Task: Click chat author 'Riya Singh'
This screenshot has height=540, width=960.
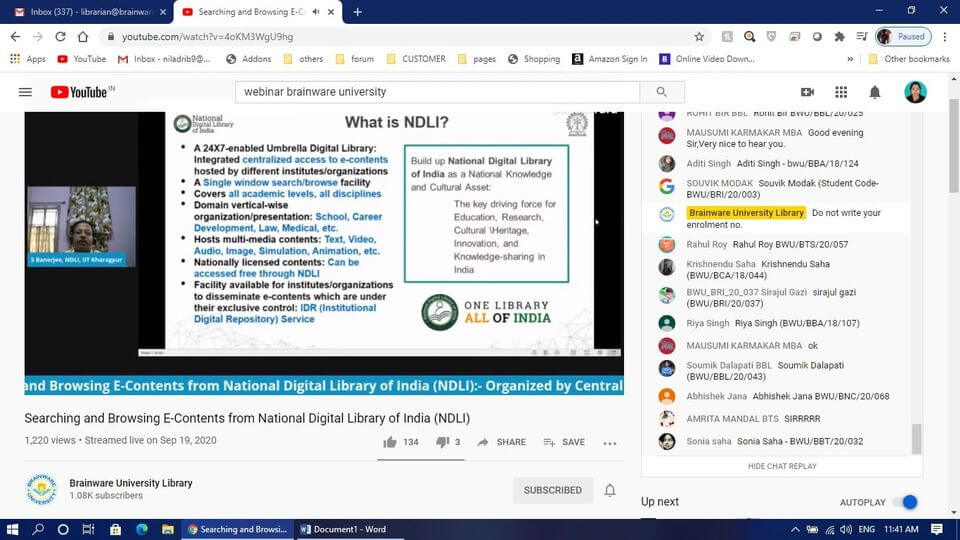Action: [708, 323]
